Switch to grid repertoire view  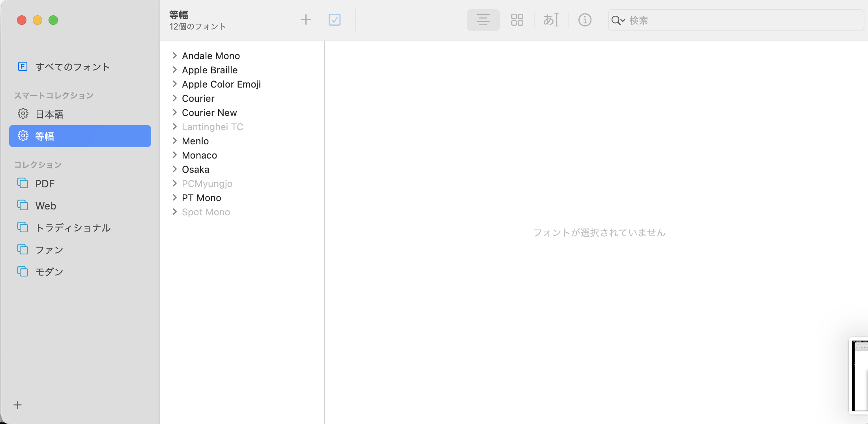(517, 20)
